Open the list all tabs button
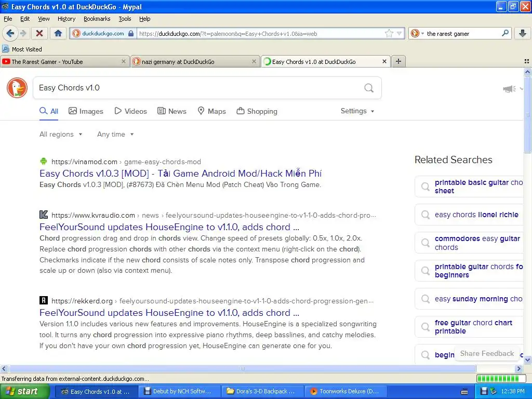This screenshot has width=532, height=399. [527, 61]
